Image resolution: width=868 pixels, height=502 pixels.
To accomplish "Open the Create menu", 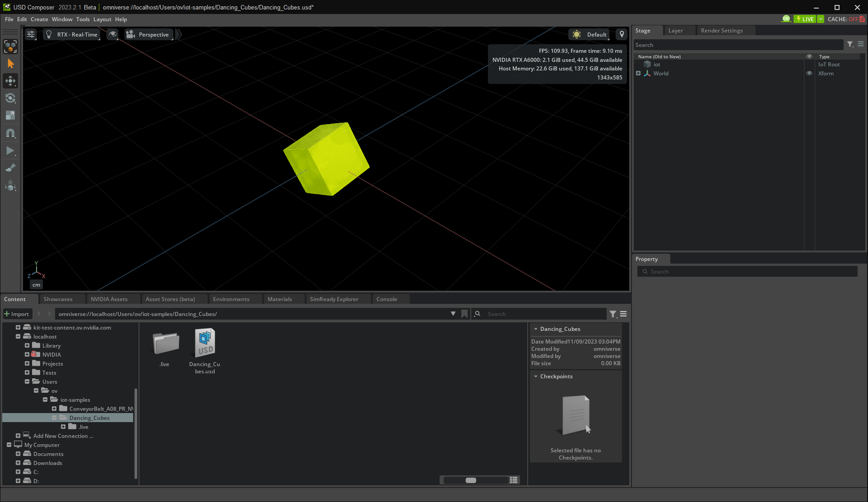I will coord(39,19).
